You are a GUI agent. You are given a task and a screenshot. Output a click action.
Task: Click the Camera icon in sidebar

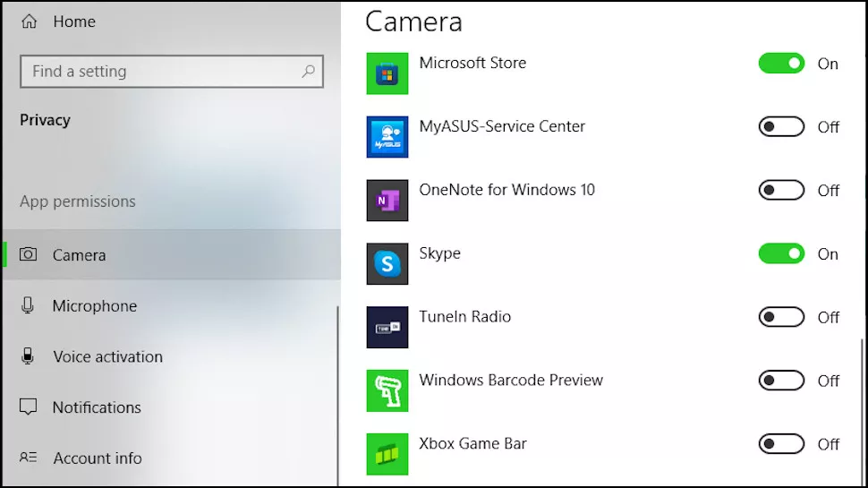point(29,254)
